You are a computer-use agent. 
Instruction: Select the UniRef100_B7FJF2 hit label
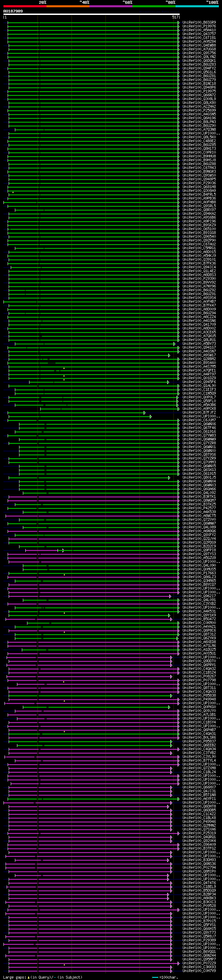[x=199, y=412]
